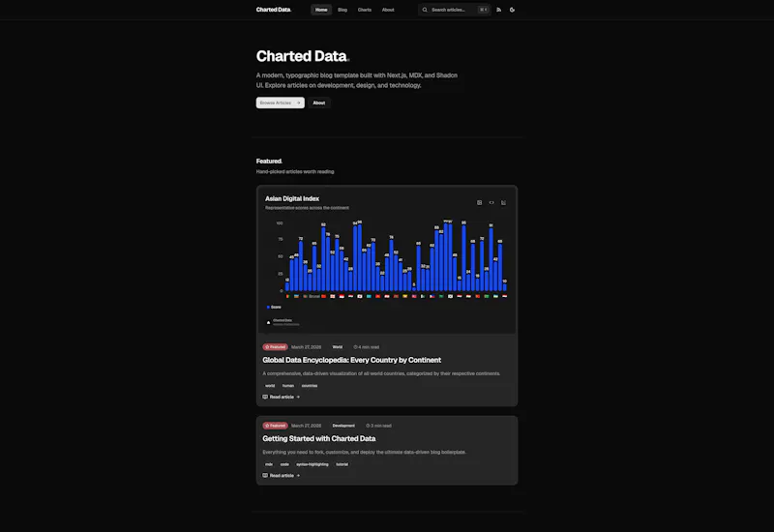Click the Featured badge on Global Data article
The image size is (774, 532).
click(x=275, y=347)
